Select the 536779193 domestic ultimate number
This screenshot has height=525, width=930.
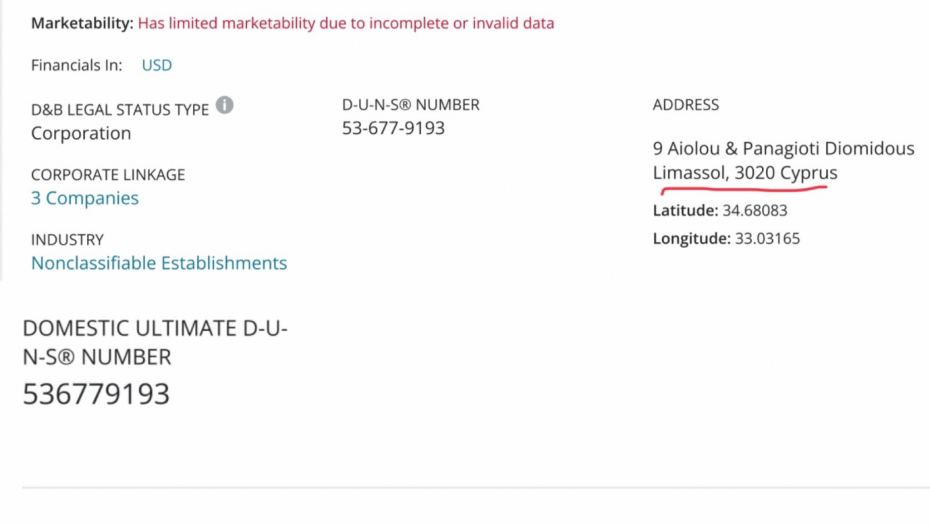tap(96, 394)
